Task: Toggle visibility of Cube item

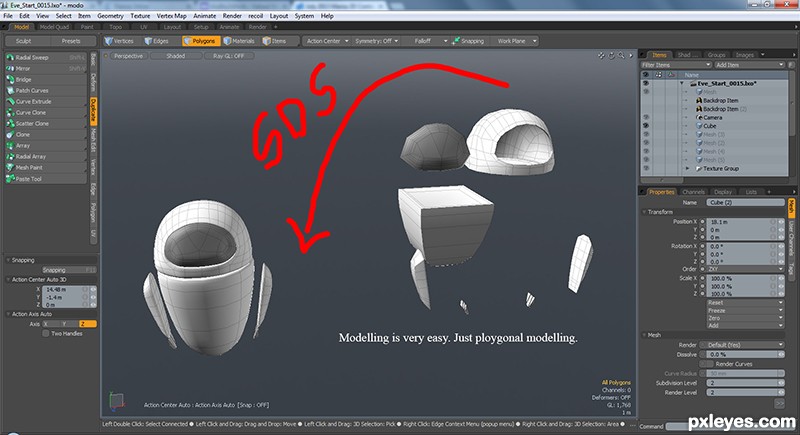Action: [646, 125]
